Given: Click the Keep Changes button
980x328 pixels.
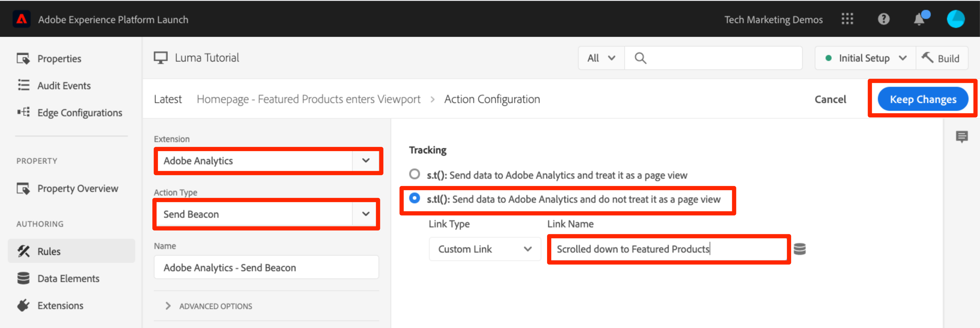Looking at the screenshot, I should (x=922, y=99).
